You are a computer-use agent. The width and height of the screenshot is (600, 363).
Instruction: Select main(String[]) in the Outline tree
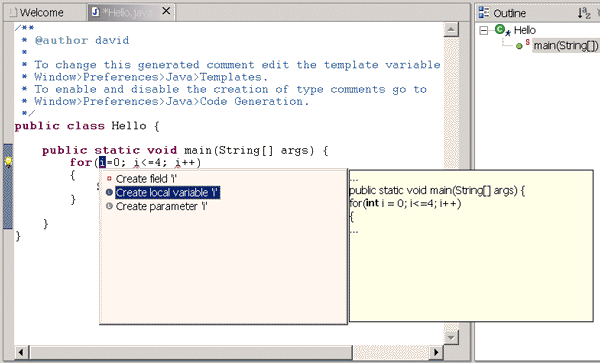click(566, 46)
